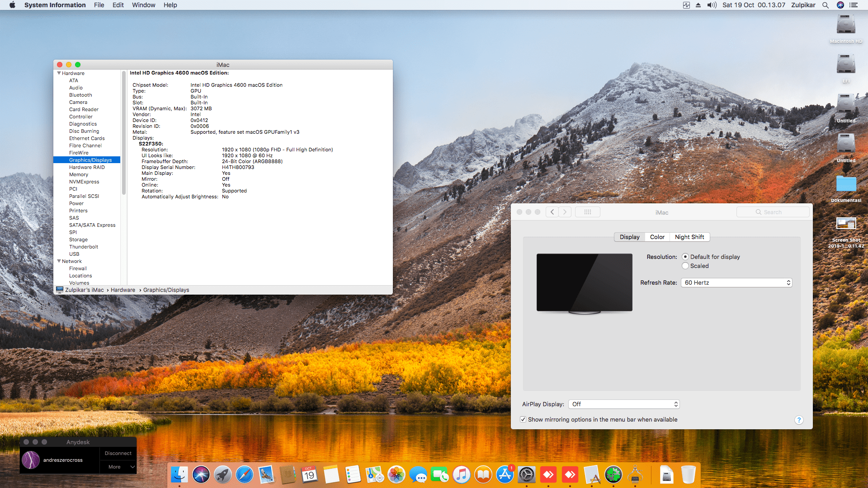Open App Store with update badge
The image size is (868, 488).
[505, 475]
